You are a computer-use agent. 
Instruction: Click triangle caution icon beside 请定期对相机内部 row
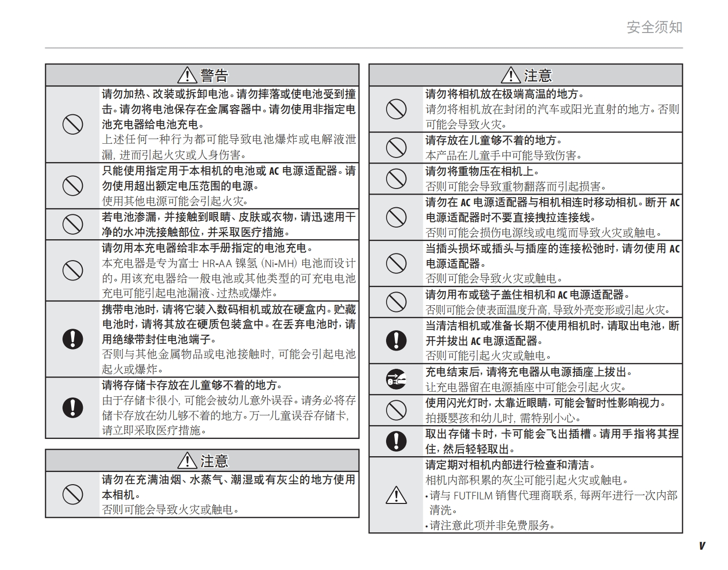[x=396, y=495]
